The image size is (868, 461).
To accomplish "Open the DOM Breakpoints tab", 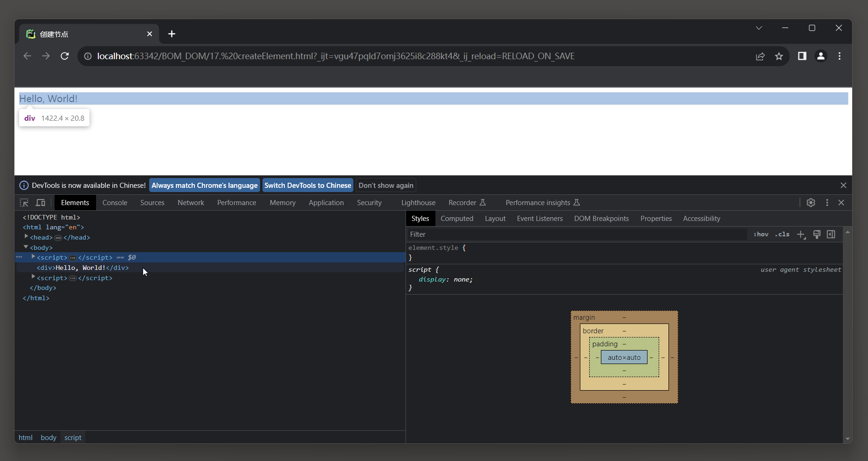I will tap(601, 219).
